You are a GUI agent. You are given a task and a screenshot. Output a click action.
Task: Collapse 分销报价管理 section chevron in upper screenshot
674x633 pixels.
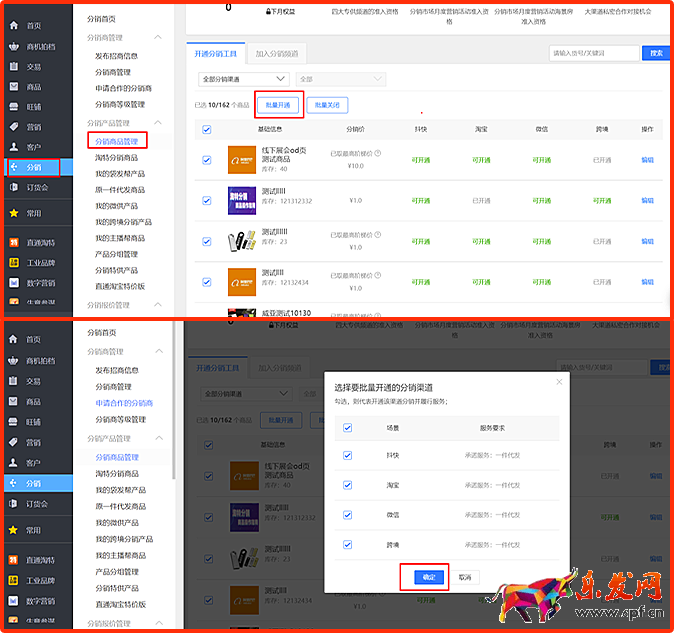coord(158,305)
